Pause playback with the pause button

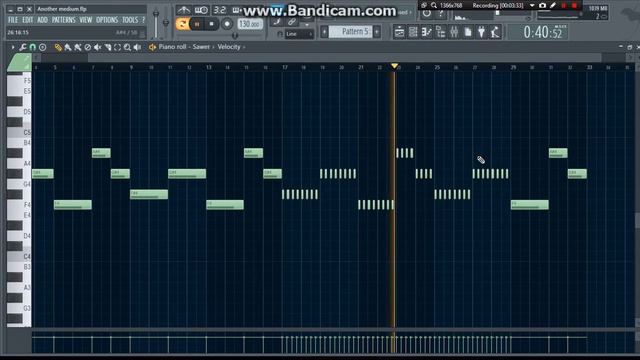click(197, 24)
